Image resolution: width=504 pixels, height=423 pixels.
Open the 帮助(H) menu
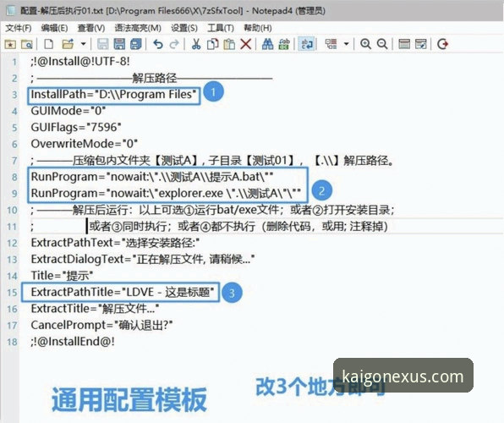(x=258, y=28)
